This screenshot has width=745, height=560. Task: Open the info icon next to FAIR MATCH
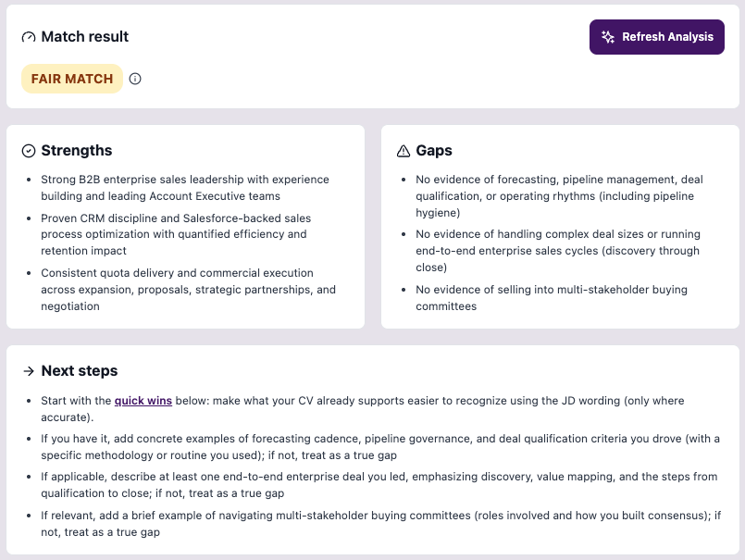coord(135,79)
